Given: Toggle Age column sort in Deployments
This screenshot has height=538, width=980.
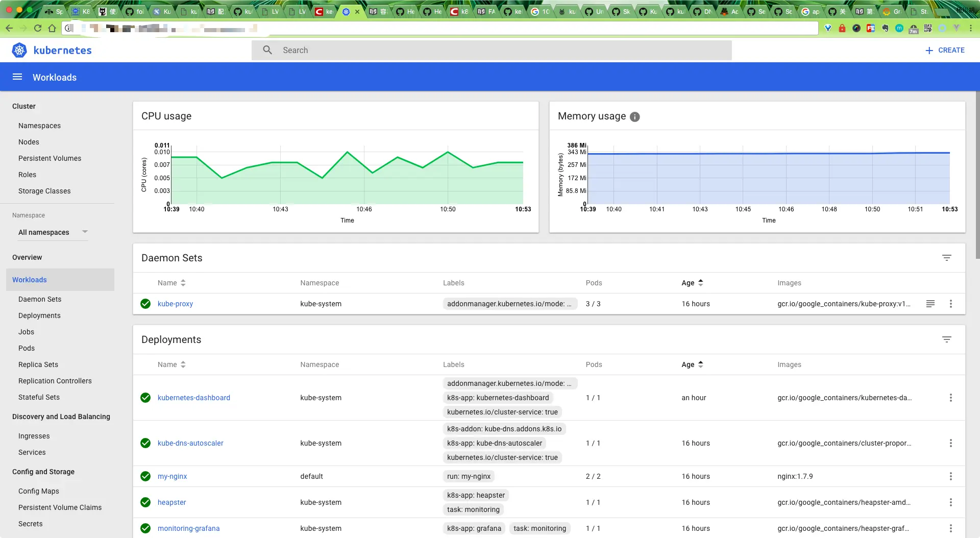Looking at the screenshot, I should click(701, 364).
